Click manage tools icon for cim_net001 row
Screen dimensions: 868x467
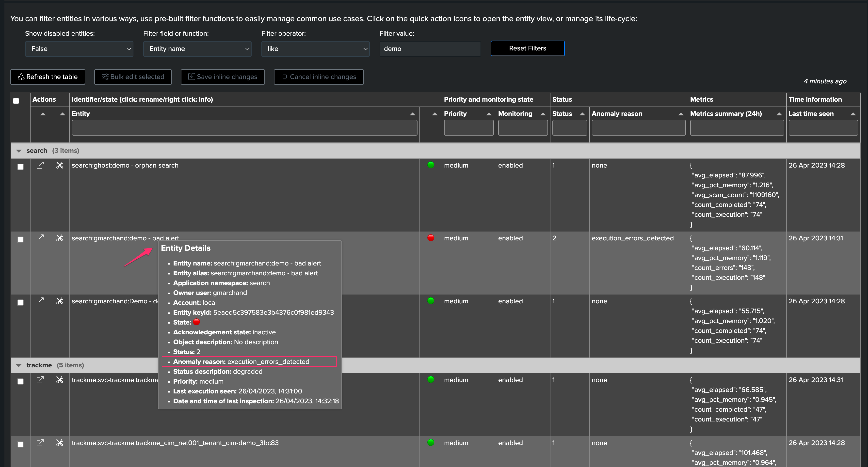coord(60,443)
